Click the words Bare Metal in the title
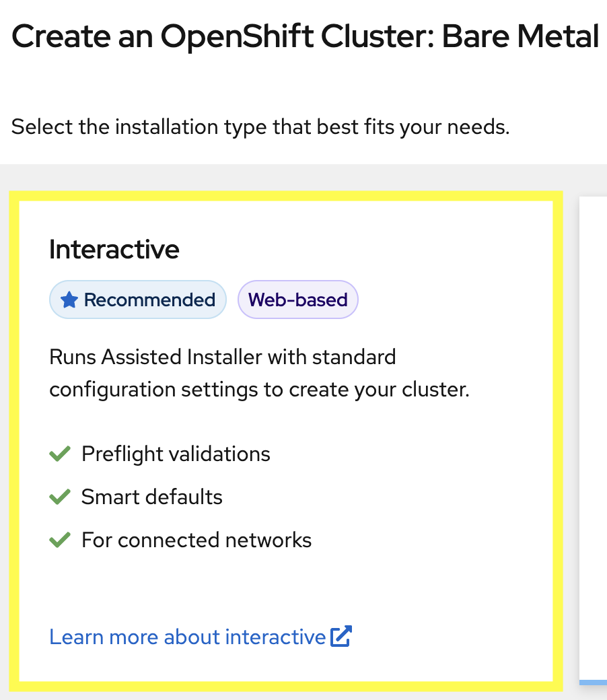The image size is (607, 700). 521,37
